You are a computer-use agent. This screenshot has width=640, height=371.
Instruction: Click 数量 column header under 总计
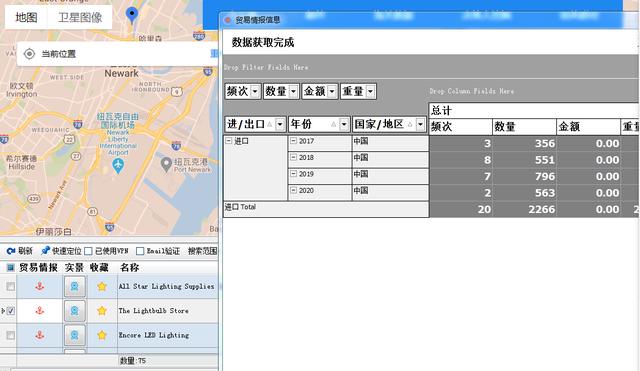(x=524, y=127)
